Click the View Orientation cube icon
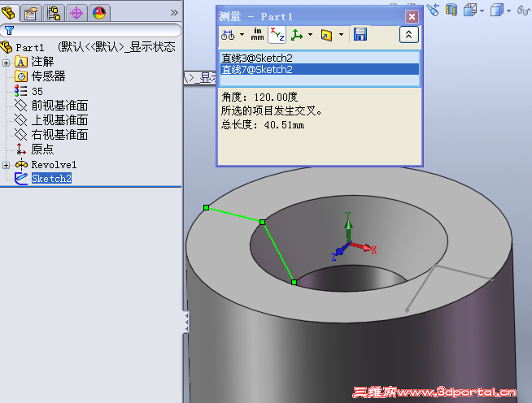 470,11
